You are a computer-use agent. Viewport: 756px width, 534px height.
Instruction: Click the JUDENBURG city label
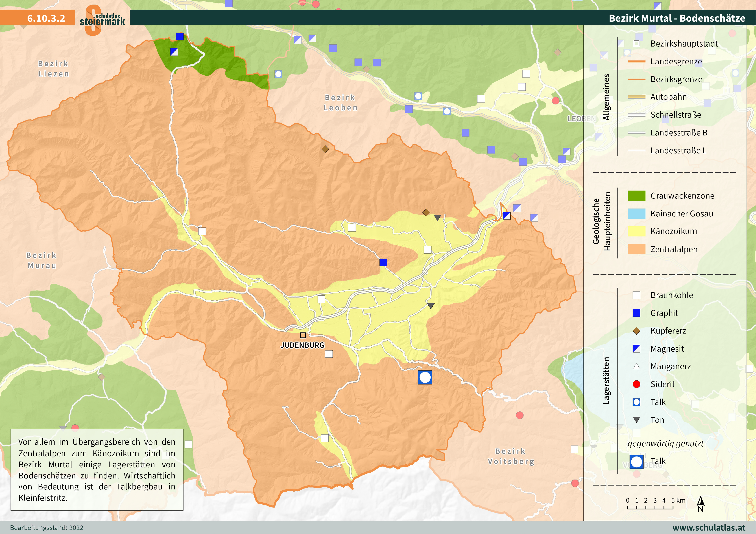302,345
